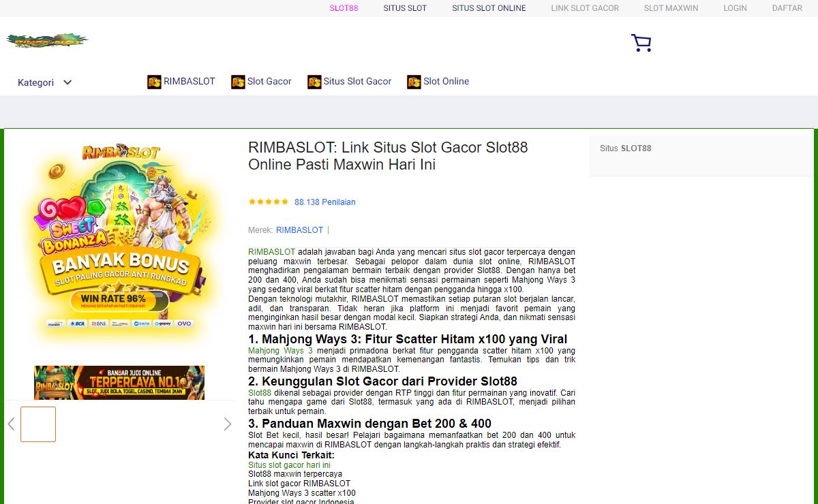Click the five-star rating icons
Screen dimensions: 818x504
[x=269, y=202]
